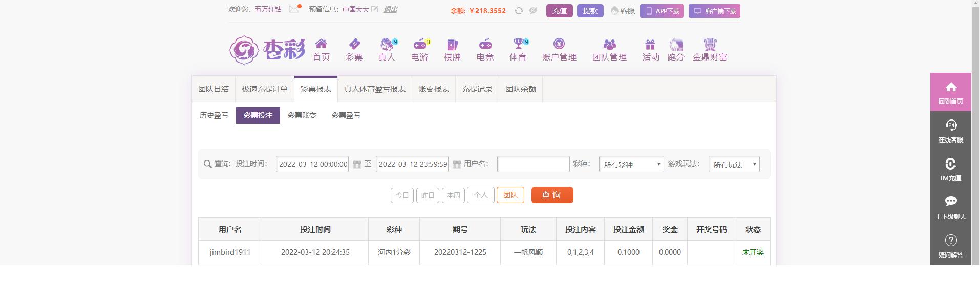Open start date calendar picker icon
Viewport: 980px width, 281px height.
click(357, 164)
